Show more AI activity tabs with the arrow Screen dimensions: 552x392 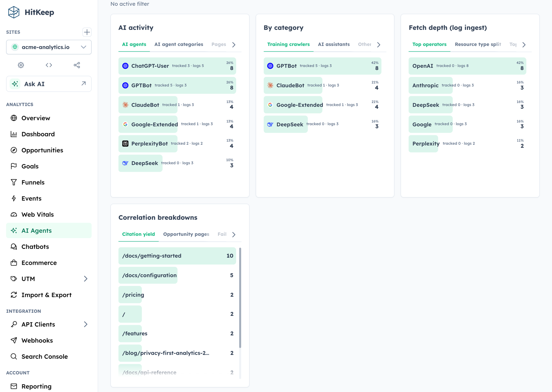coord(234,45)
